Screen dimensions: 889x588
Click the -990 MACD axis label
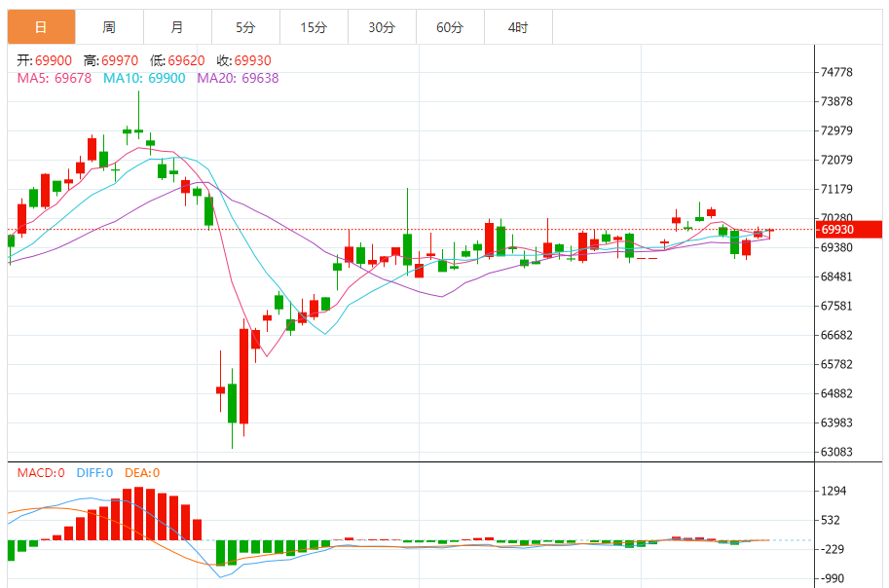coord(833,578)
